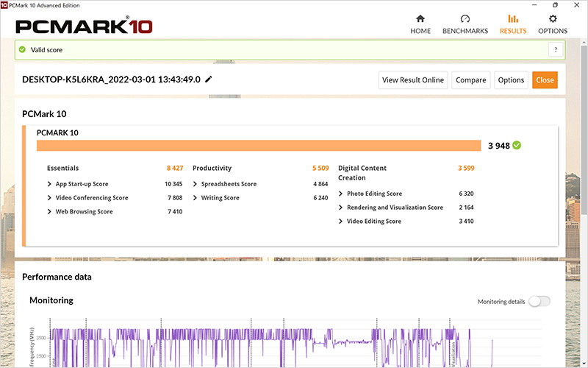This screenshot has width=588, height=368.
Task: Expand App Start-up Score details
Action: pos(49,184)
